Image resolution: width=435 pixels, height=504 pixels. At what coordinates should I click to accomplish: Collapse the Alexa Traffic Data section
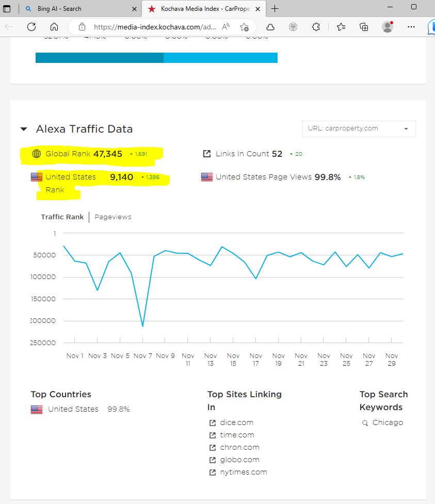pos(23,129)
